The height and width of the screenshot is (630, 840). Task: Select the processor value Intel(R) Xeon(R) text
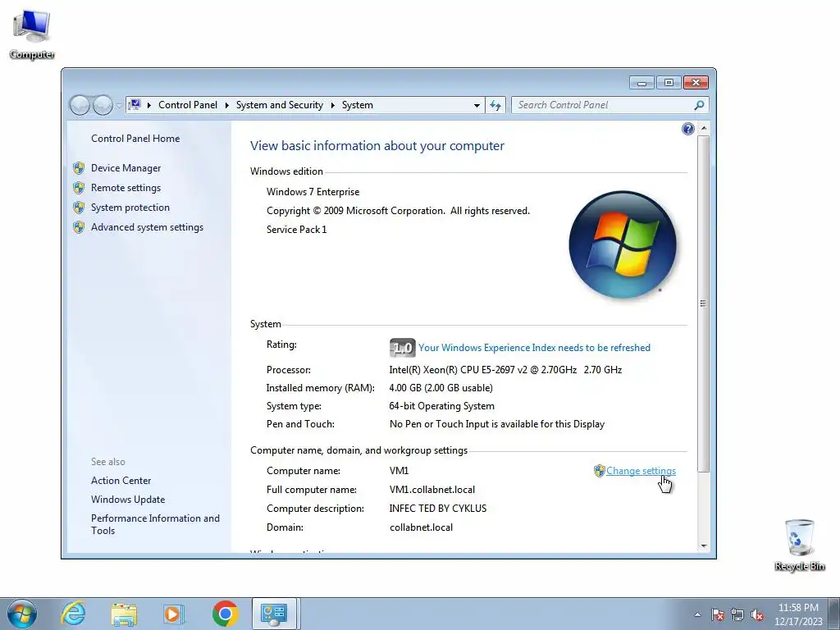coord(505,370)
